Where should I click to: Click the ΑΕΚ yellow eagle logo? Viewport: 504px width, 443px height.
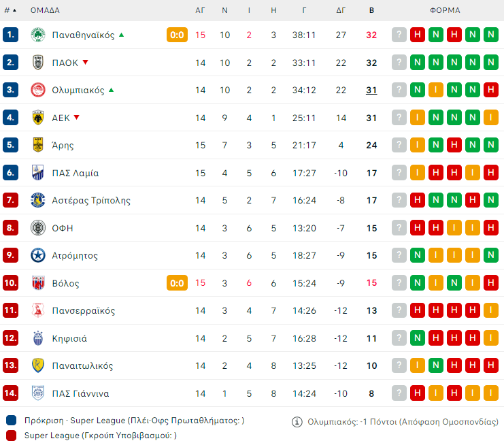[x=38, y=118]
